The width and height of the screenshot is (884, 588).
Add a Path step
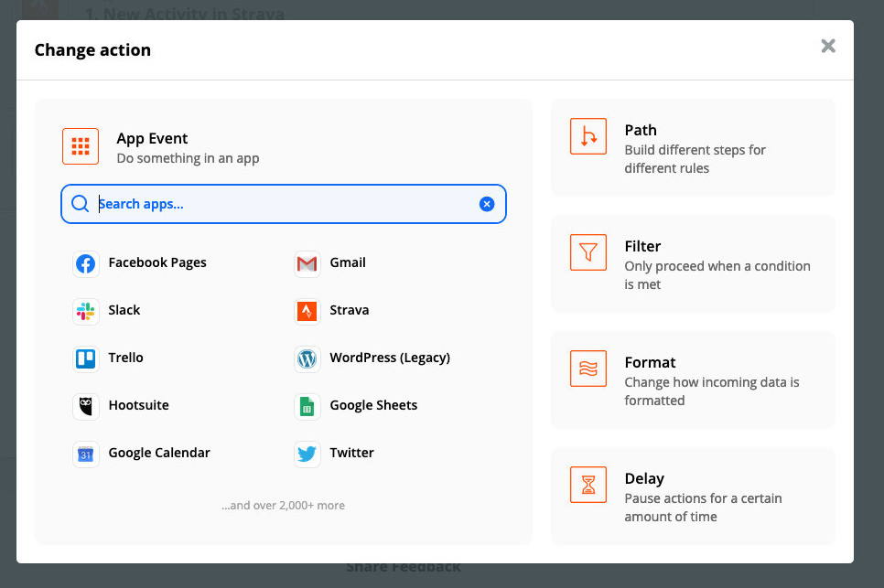693,147
